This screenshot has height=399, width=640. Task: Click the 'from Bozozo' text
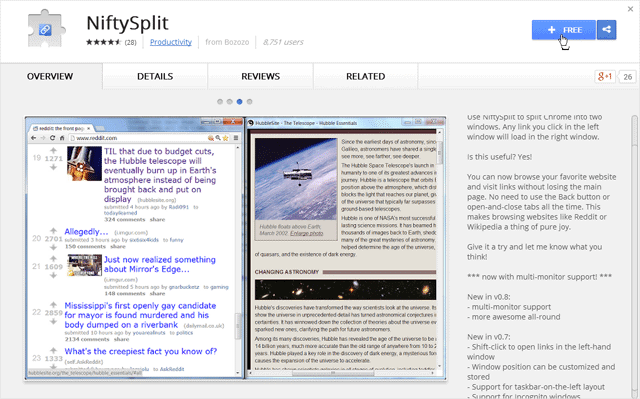(227, 42)
